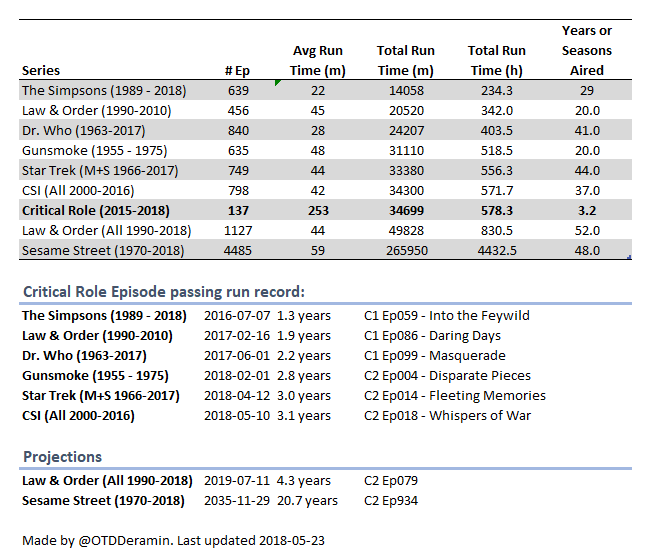Select the "Years or Seasons Aired" header
651x549 pixels.
coord(587,51)
